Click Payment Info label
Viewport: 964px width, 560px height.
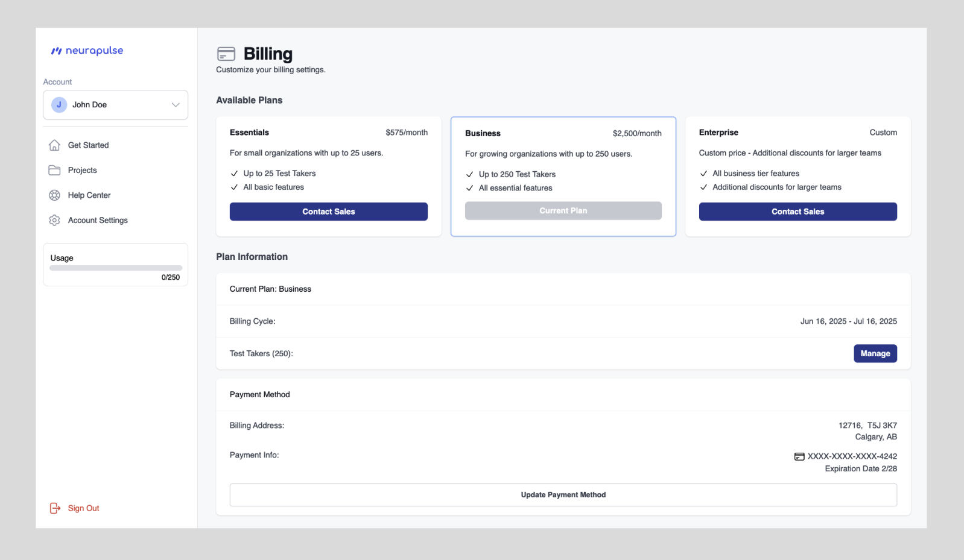point(254,455)
